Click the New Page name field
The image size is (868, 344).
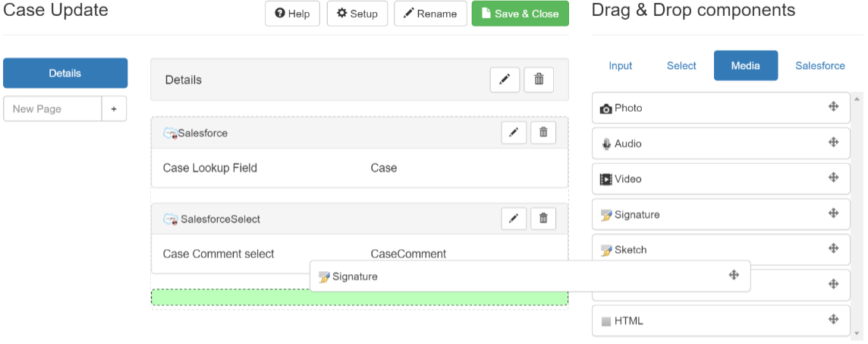[x=52, y=109]
